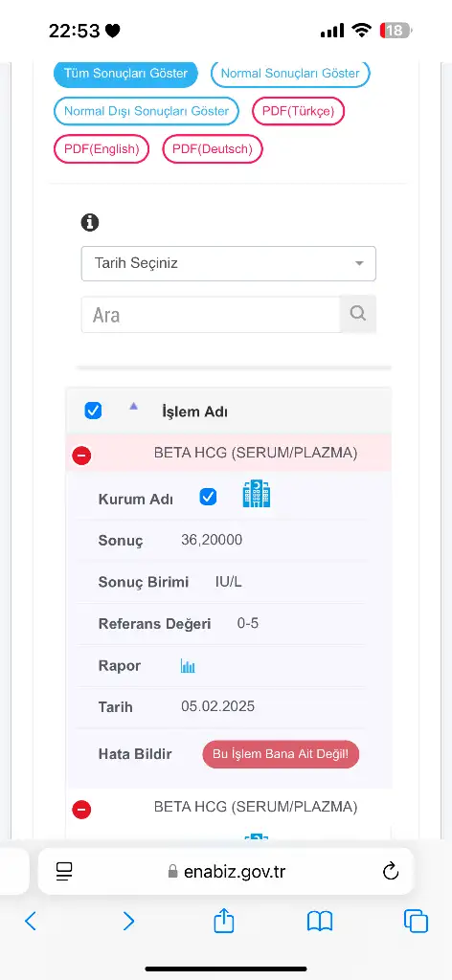Uncheck the Kurum Adı checkbox
The height and width of the screenshot is (980, 452).
point(208,498)
